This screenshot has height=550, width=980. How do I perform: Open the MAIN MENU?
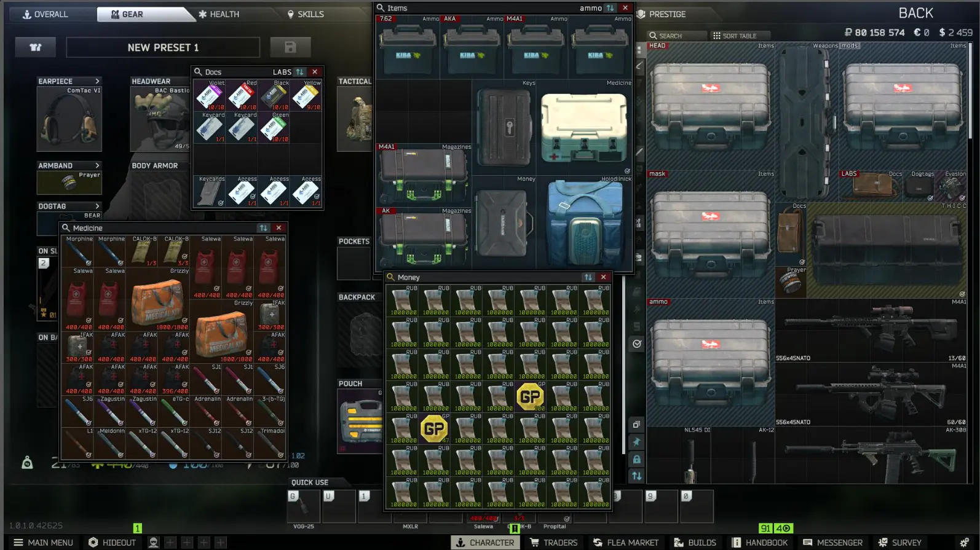pyautogui.click(x=43, y=543)
